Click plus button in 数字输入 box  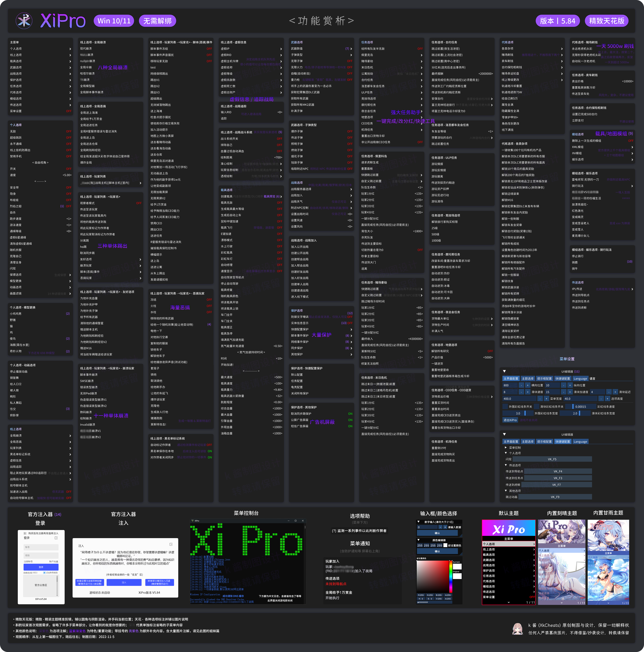pos(445,527)
